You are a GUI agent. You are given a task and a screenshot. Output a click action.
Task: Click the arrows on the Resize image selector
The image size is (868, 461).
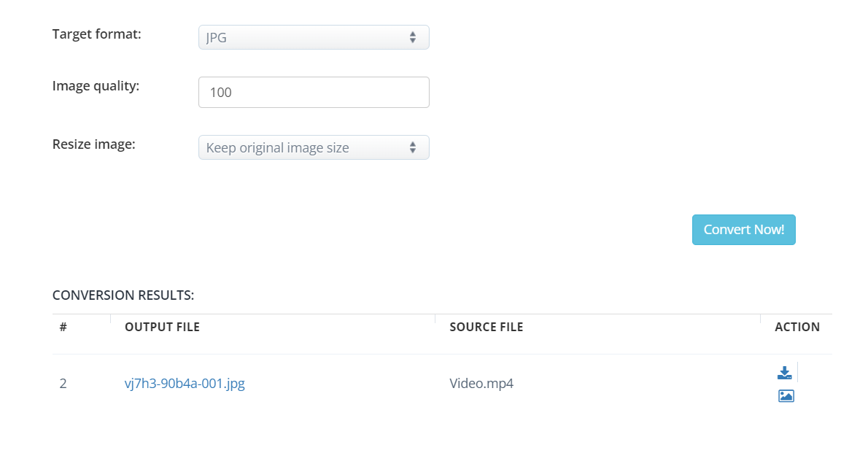click(x=413, y=147)
